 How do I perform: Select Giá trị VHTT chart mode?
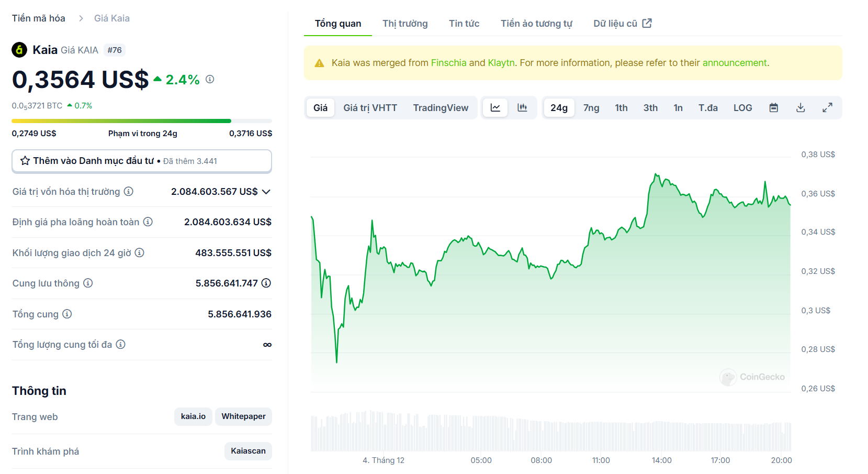point(370,108)
